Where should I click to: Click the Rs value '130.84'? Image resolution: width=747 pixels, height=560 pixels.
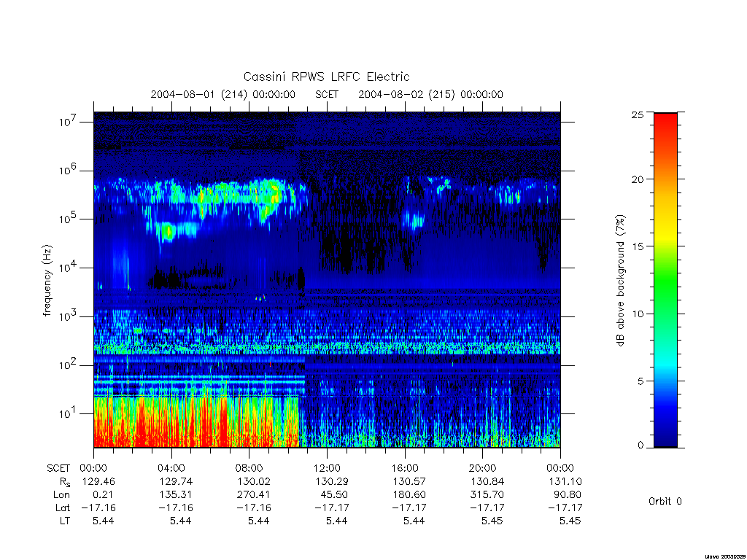point(487,481)
